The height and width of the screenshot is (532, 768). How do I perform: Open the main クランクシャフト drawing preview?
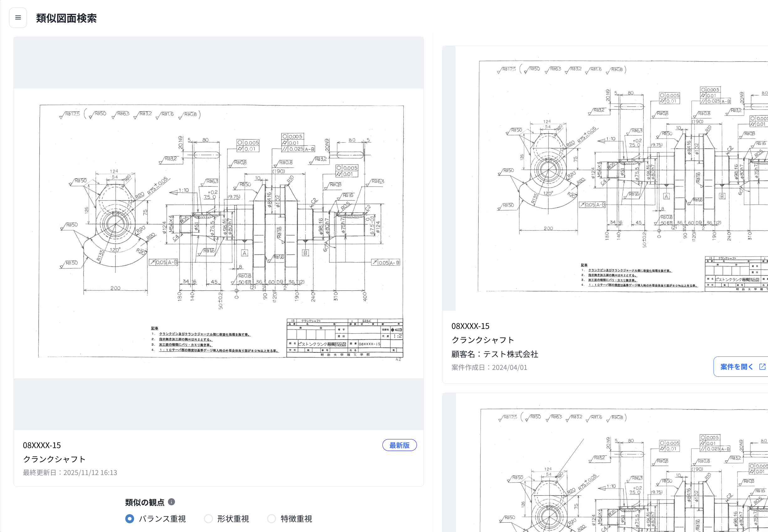point(219,230)
